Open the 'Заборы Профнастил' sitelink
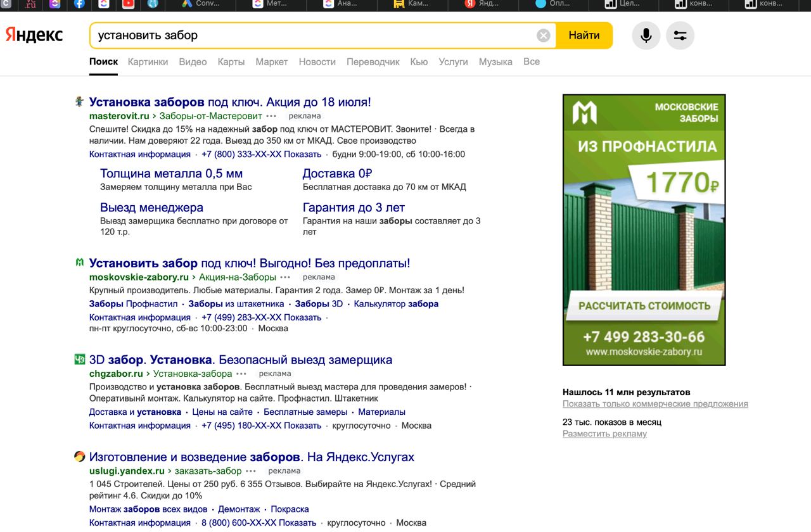 134,304
